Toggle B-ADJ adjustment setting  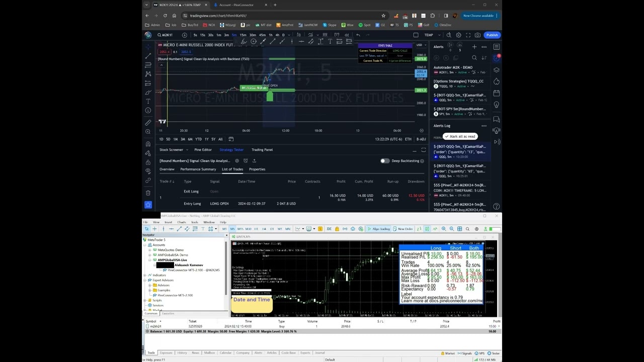422,139
